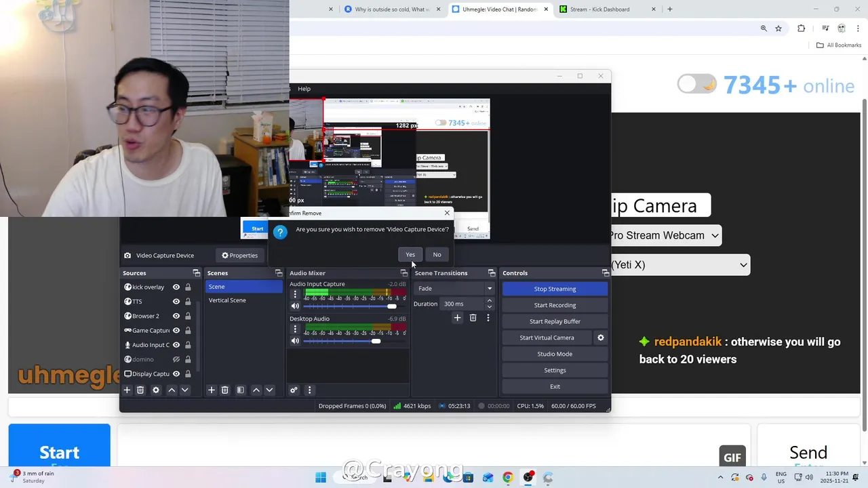Switch to Stream - Kick Dashboard tab
868x488 pixels.
point(608,9)
